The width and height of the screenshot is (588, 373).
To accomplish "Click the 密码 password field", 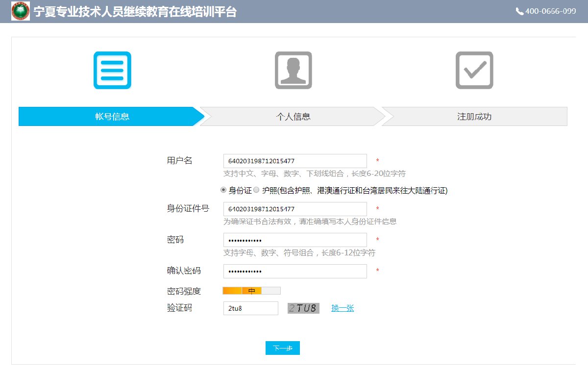I will pos(294,240).
